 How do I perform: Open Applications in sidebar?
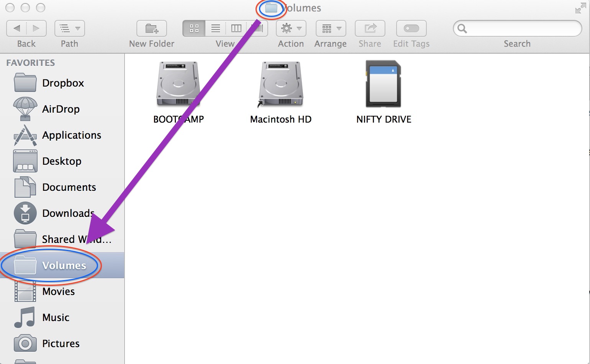click(x=62, y=135)
